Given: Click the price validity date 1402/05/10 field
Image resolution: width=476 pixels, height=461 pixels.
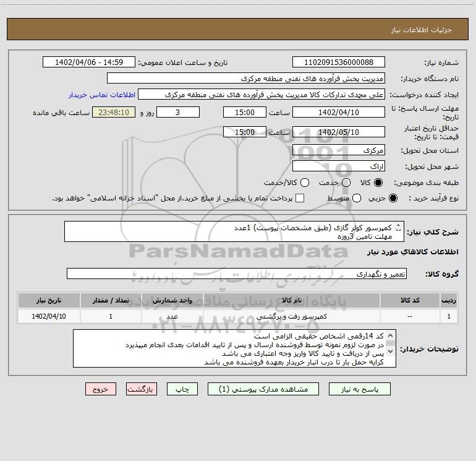Looking at the screenshot, I should [x=339, y=132].
